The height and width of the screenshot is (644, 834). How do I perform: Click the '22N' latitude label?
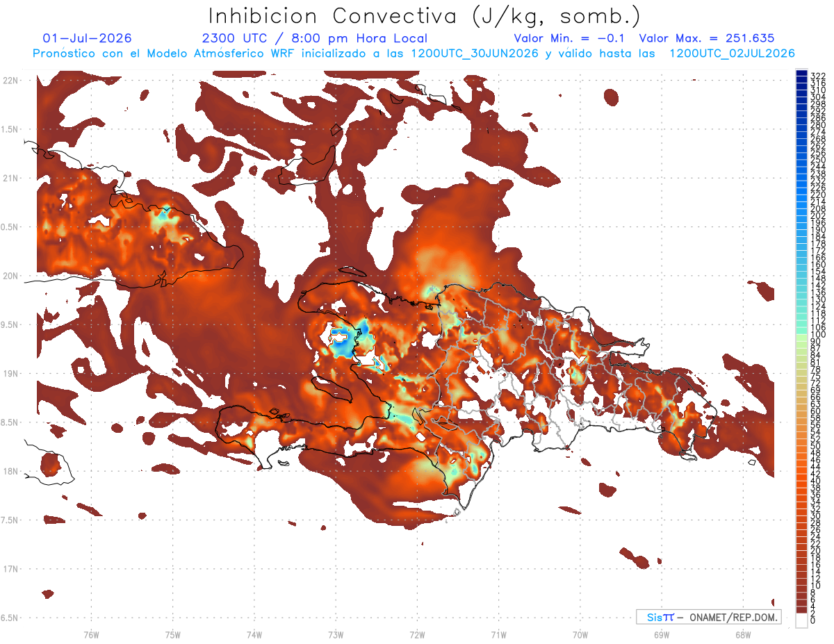10,81
